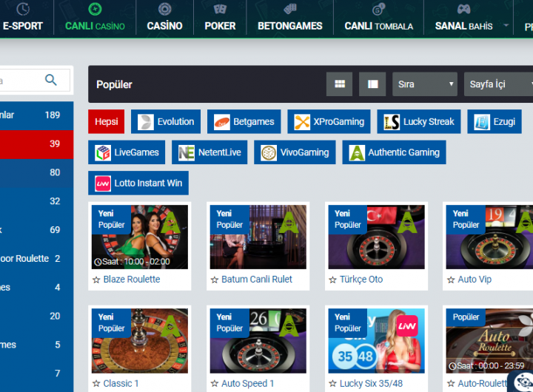Favorite Classic 1 with its star
533x392 pixels.
(x=96, y=384)
